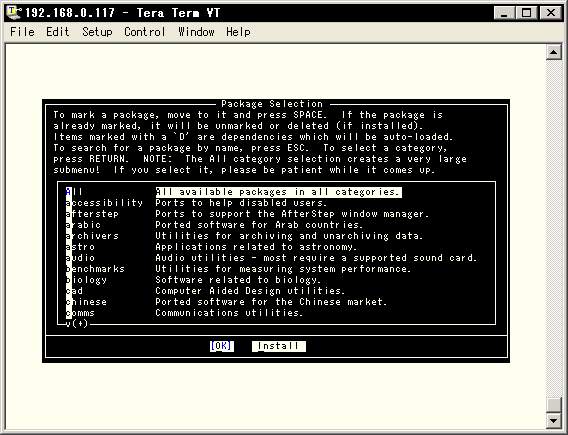Maximize the Tera Term window
568x435 pixels.
[x=526, y=13]
